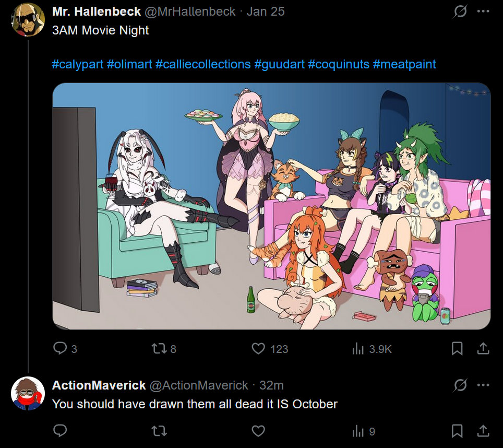Open the #calypart hashtag
This screenshot has height=448, width=503.
pos(78,65)
